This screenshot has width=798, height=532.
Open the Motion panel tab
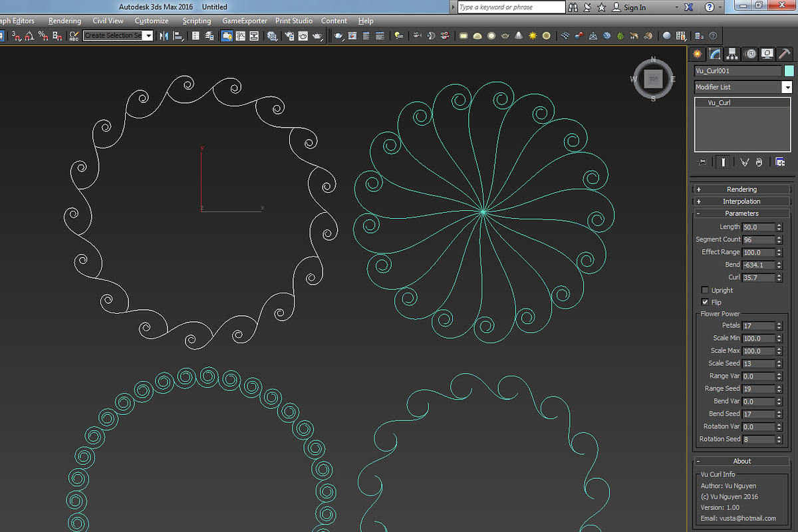tap(749, 54)
